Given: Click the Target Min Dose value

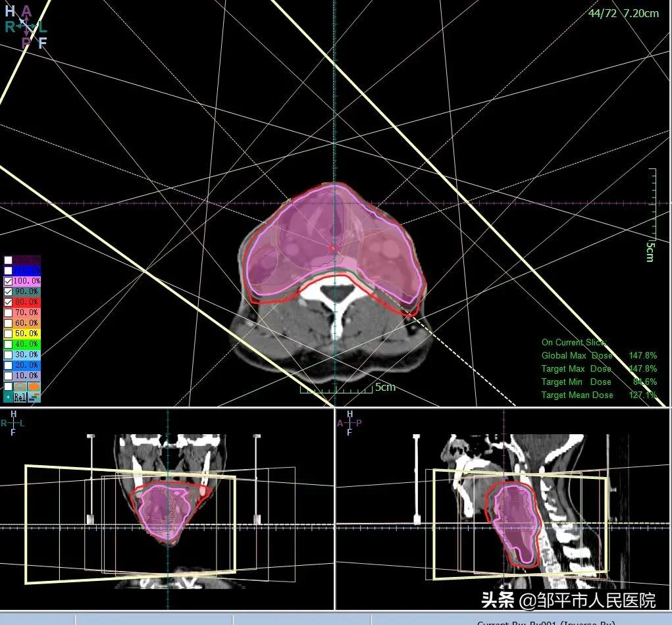Looking at the screenshot, I should [645, 382].
